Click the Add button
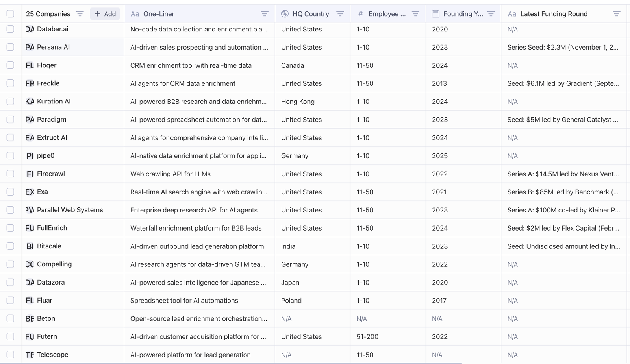The height and width of the screenshot is (364, 630). pyautogui.click(x=105, y=14)
